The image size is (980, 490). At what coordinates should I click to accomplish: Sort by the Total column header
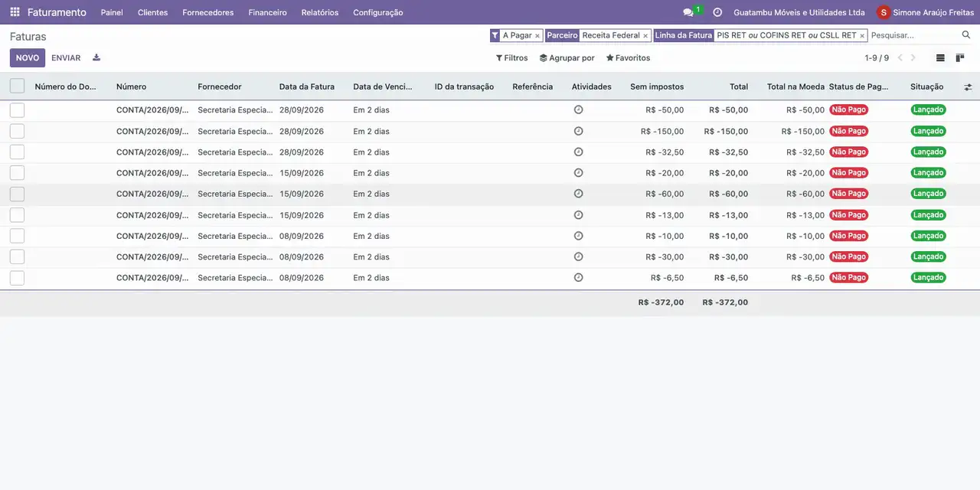[x=739, y=87]
